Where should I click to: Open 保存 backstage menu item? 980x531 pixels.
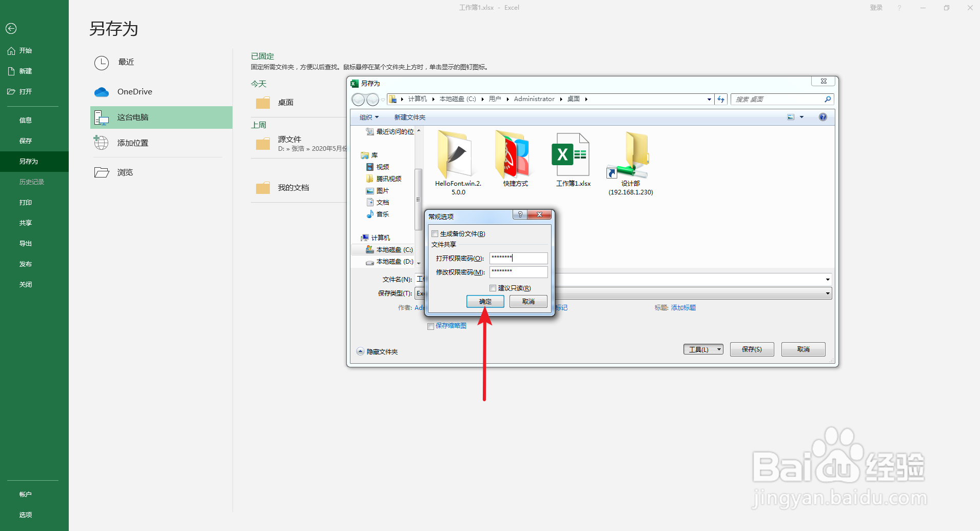26,141
